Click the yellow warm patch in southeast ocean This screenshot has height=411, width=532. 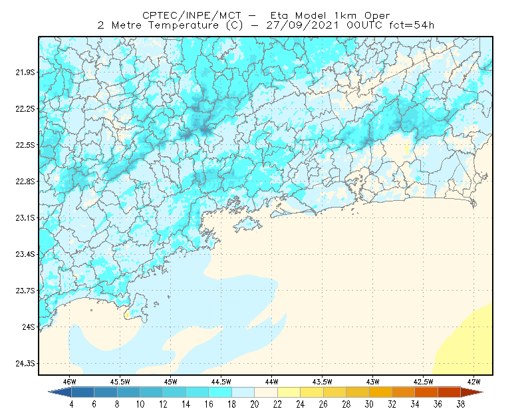(x=467, y=342)
